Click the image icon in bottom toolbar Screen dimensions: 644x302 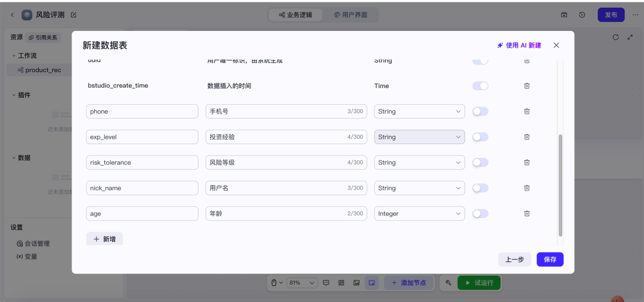(357, 283)
